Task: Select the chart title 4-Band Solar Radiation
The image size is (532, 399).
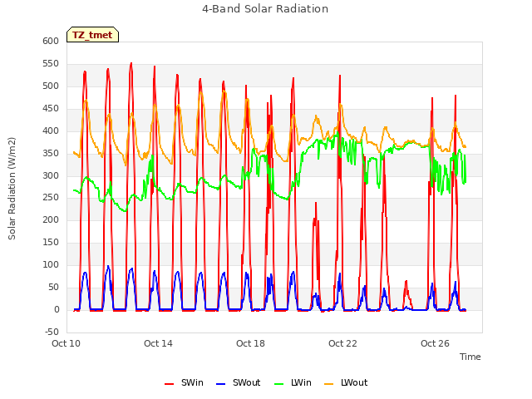Action: pyautogui.click(x=265, y=9)
